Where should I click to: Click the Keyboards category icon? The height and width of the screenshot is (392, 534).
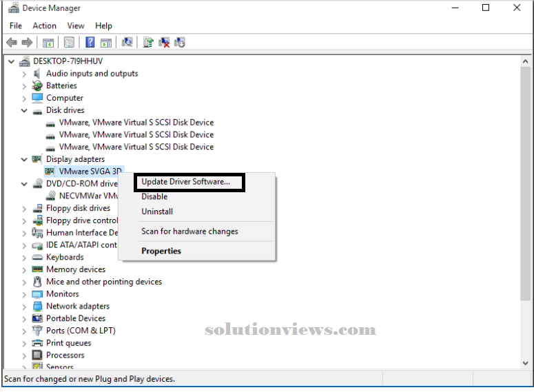click(37, 257)
